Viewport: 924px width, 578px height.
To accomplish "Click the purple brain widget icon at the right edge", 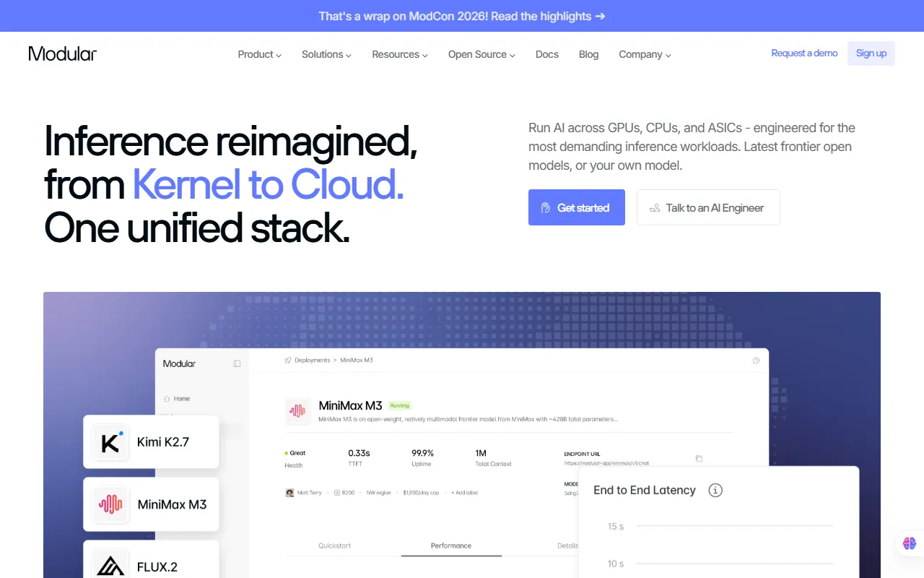I will click(x=909, y=543).
